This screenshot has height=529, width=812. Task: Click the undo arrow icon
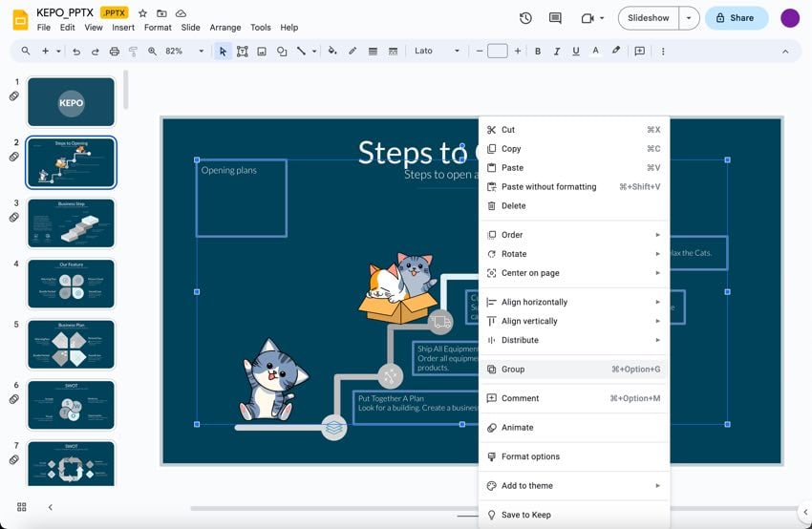point(76,52)
